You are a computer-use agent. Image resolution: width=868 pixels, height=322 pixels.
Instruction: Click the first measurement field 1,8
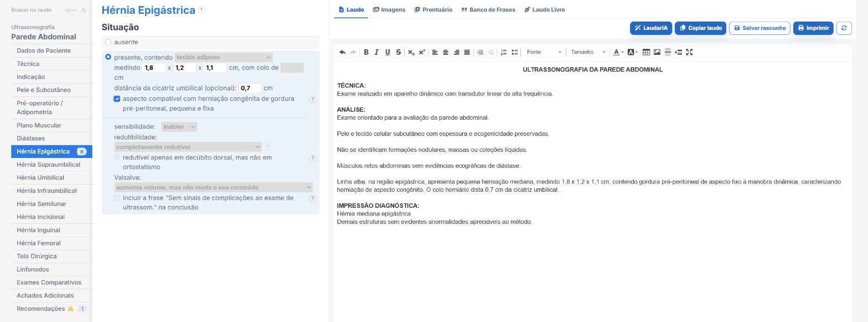[x=154, y=68]
